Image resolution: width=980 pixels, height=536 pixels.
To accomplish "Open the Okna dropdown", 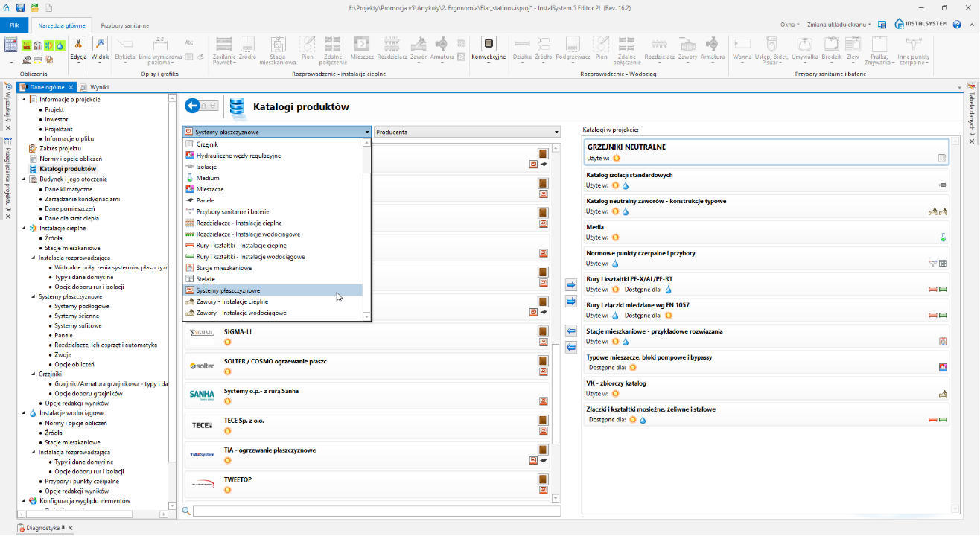I will pos(789,25).
